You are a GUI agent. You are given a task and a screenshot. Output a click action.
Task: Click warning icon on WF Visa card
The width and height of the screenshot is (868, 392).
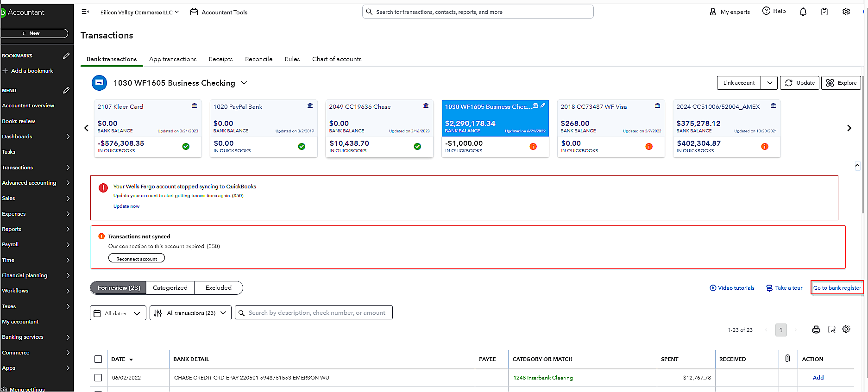click(648, 146)
